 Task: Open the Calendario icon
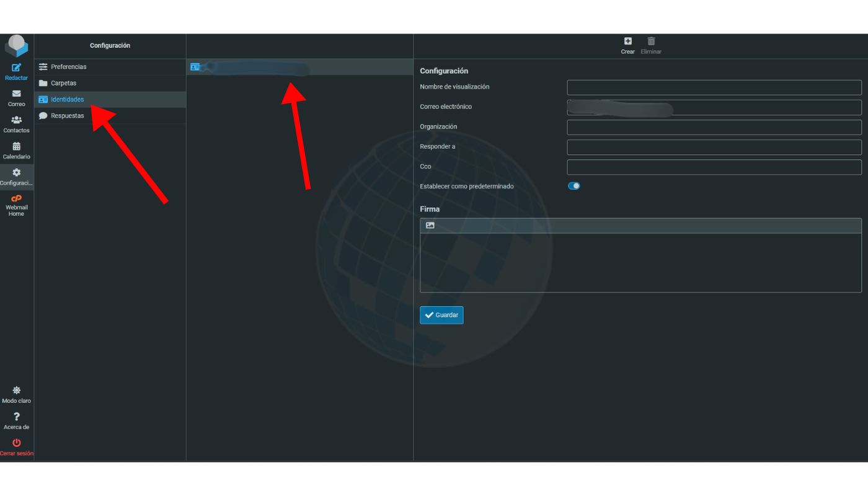tap(17, 147)
